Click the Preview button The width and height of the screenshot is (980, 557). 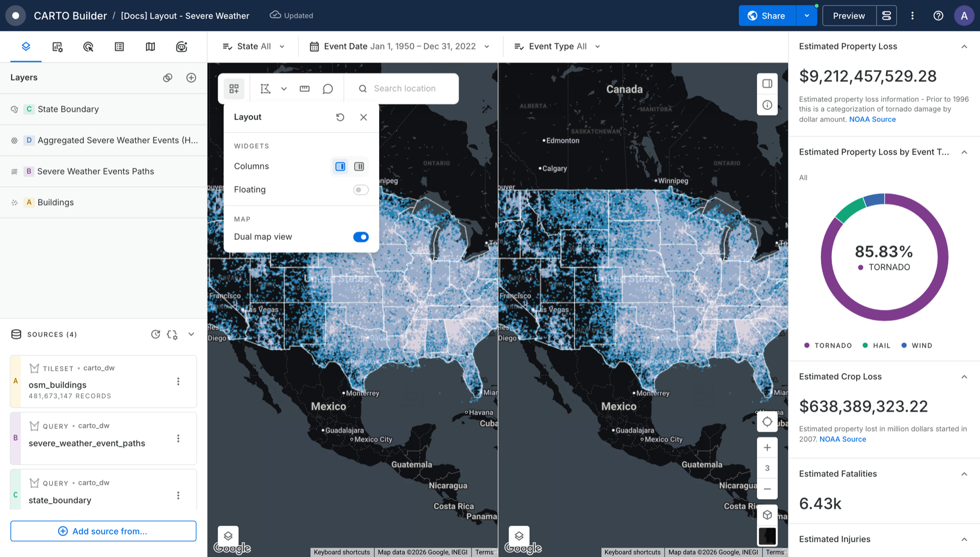(849, 16)
